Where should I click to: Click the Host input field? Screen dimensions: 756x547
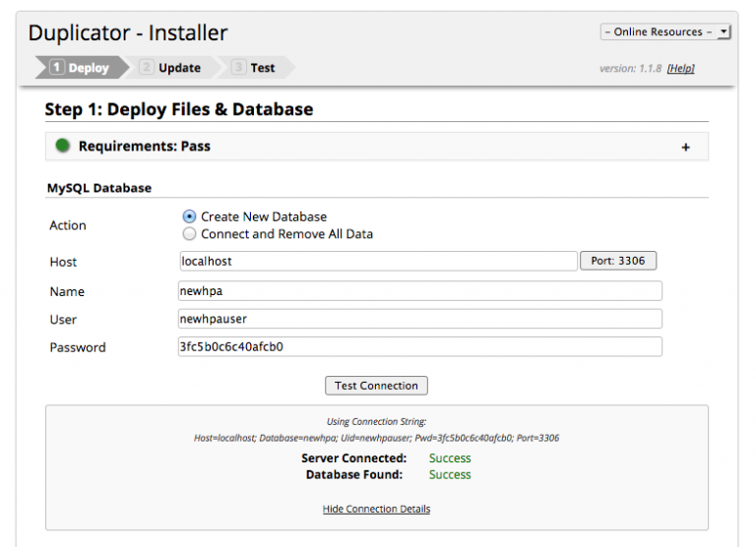point(378,261)
